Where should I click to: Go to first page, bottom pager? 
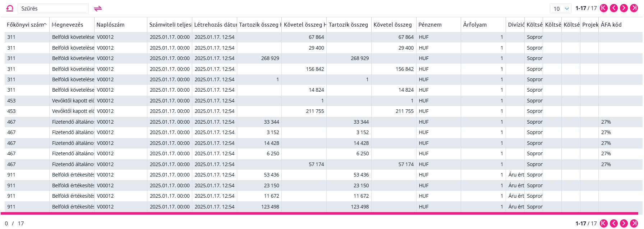(x=604, y=223)
